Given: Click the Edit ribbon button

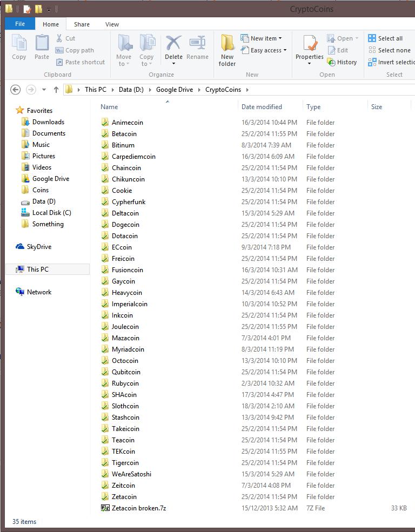Looking at the screenshot, I should [x=338, y=50].
